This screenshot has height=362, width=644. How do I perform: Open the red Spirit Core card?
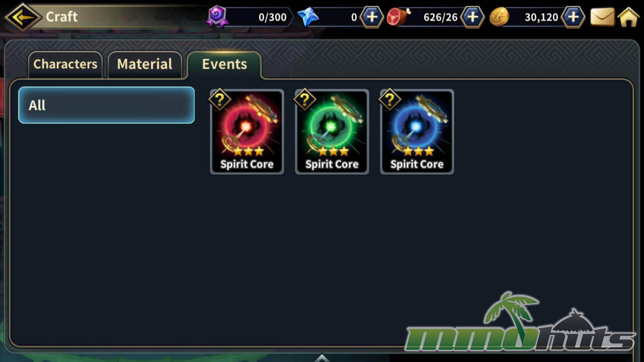click(x=247, y=132)
